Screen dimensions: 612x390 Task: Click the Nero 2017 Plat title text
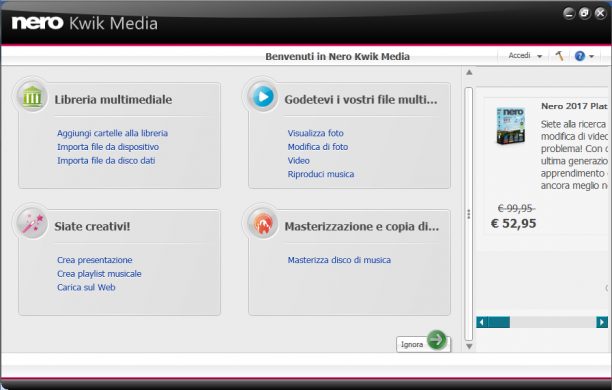pyautogui.click(x=574, y=106)
